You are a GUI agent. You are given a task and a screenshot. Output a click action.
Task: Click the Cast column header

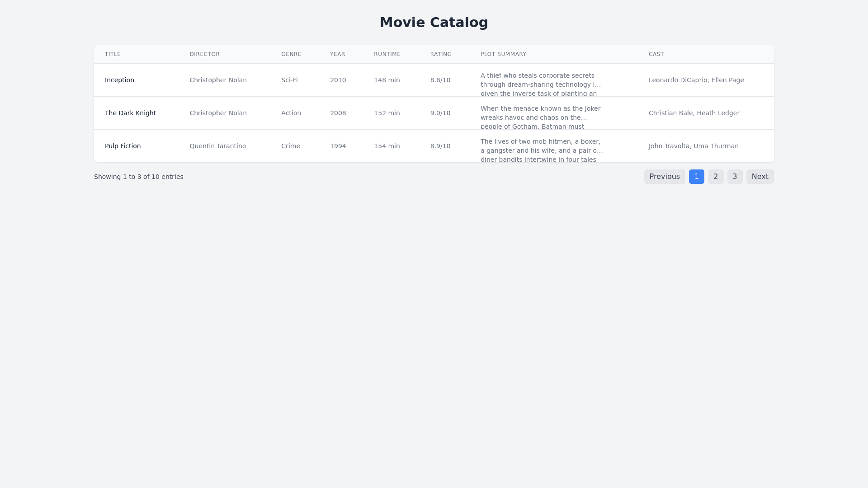(656, 54)
